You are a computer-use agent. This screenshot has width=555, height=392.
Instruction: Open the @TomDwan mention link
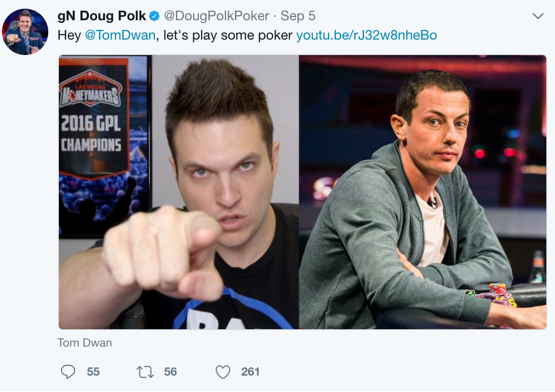tap(120, 35)
